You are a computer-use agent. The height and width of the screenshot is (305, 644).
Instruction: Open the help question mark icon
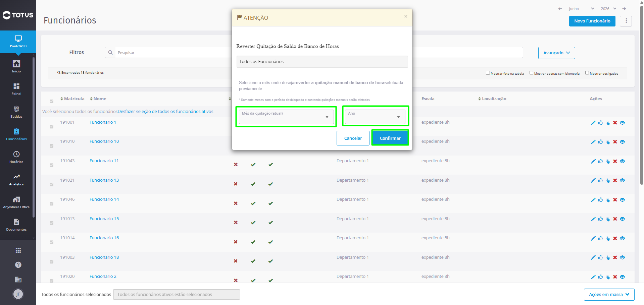[18, 265]
